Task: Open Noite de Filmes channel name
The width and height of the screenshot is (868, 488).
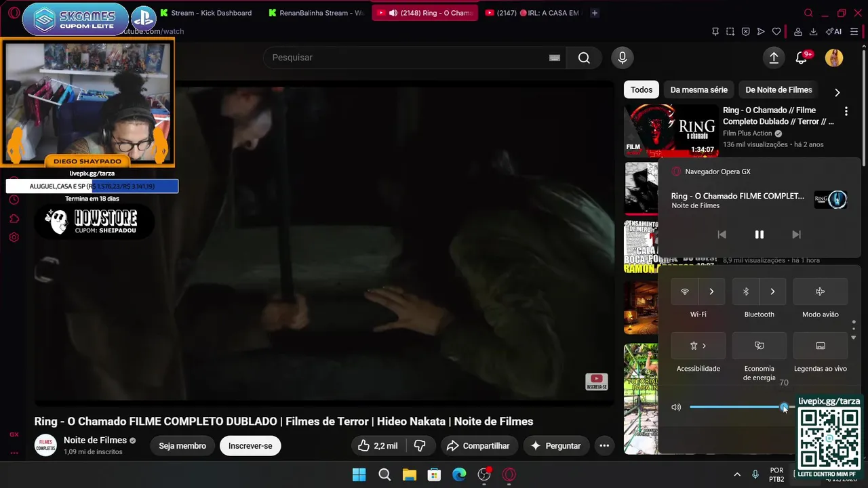Action: click(x=95, y=440)
